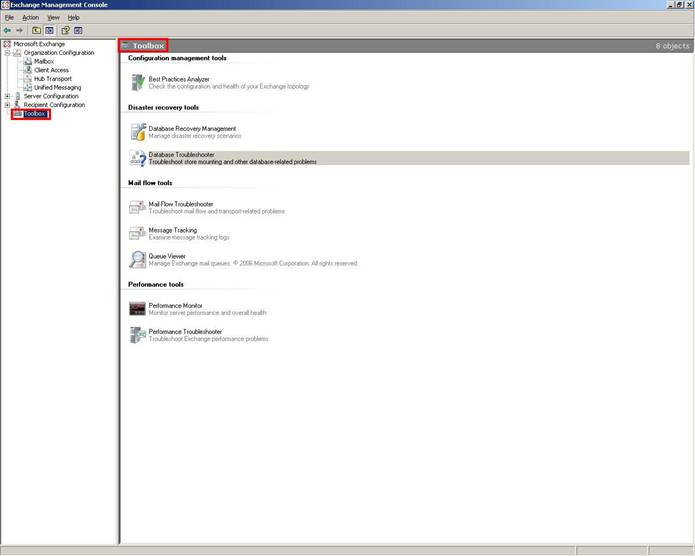
Task: Click the Performance tools heading
Action: click(x=156, y=284)
